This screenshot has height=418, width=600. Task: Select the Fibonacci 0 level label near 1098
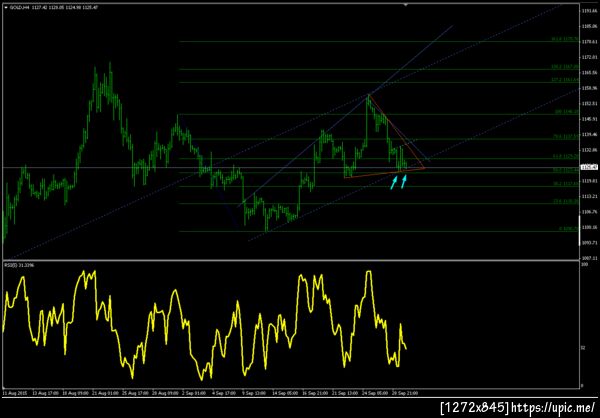point(567,229)
